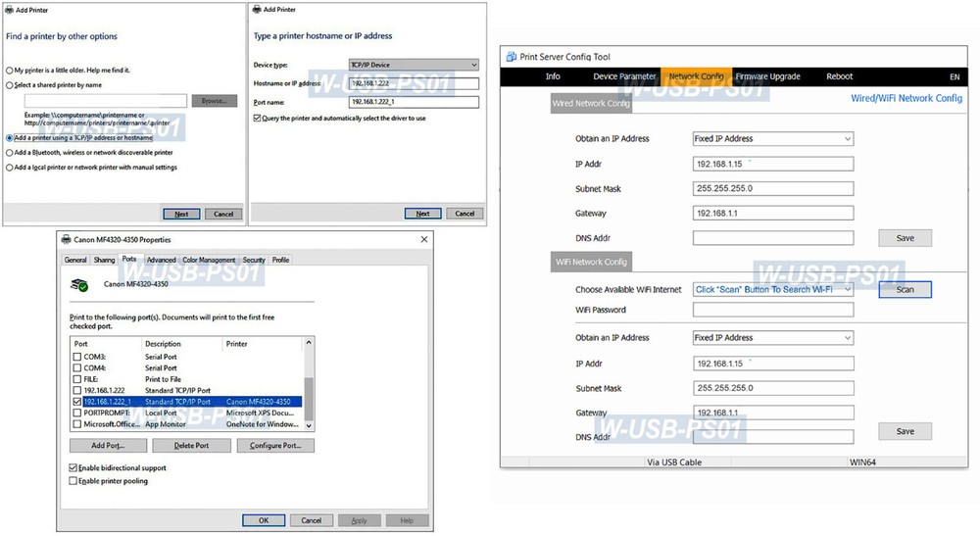The height and width of the screenshot is (536, 980).
Task: Click Delete Port button
Action: [x=191, y=446]
